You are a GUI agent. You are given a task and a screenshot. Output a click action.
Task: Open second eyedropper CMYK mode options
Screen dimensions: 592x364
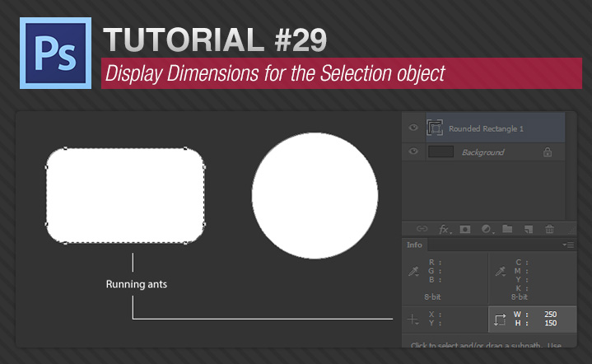tap(500, 271)
